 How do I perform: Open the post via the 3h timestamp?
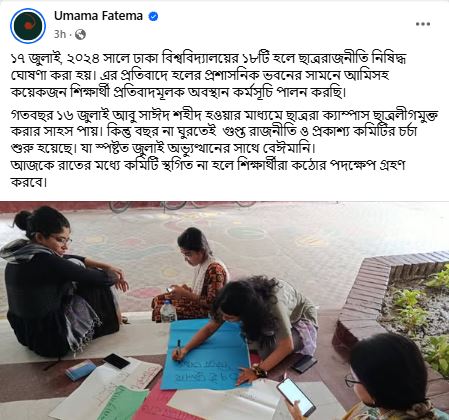click(60, 34)
